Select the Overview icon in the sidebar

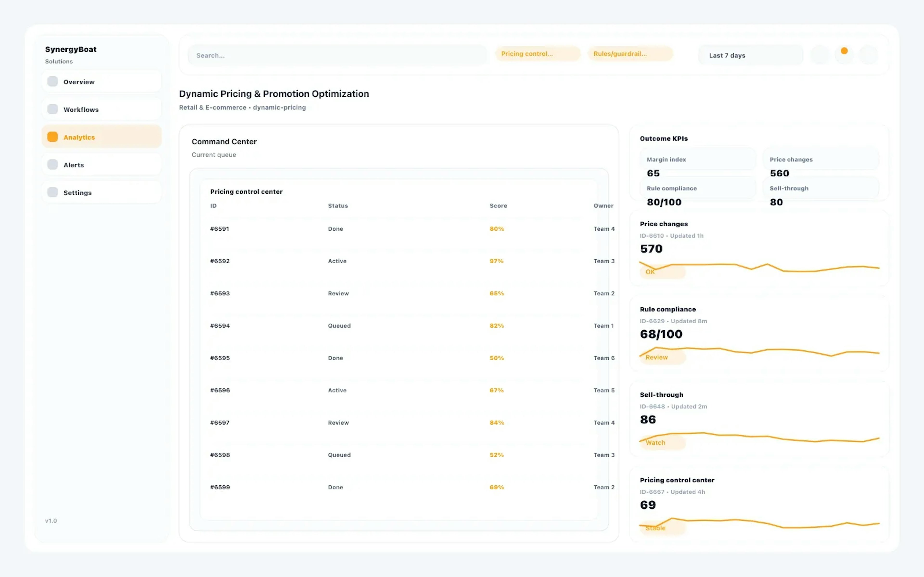coord(52,81)
